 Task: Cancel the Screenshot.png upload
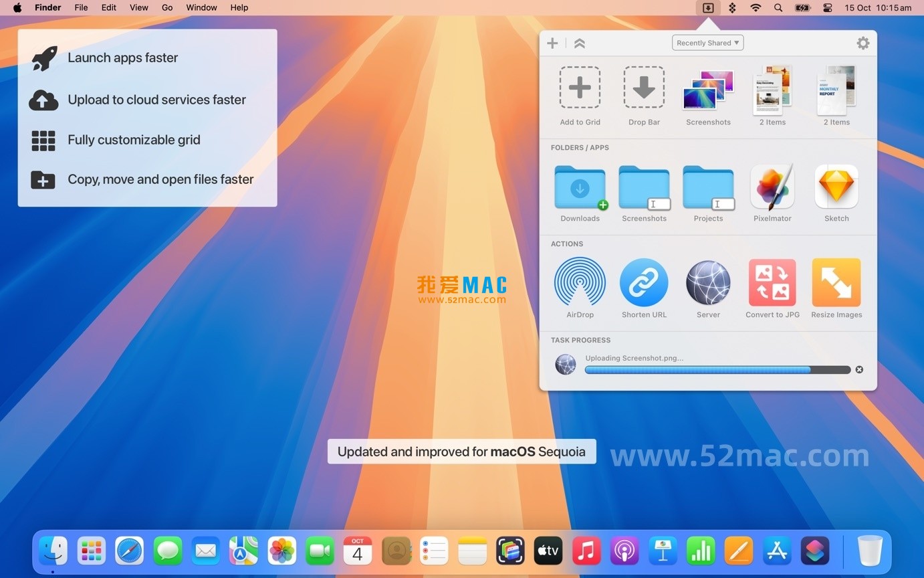[859, 369]
